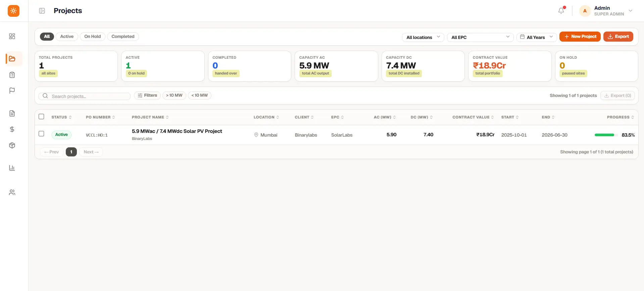This screenshot has height=291, width=644.
Task: Open the box inventory icon in sidebar
Action: click(12, 145)
